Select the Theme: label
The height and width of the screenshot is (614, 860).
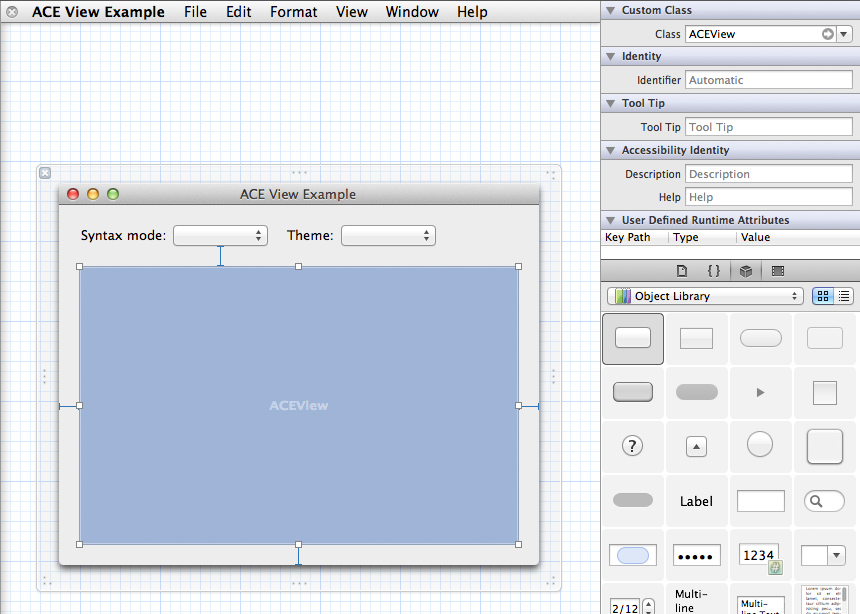pos(310,235)
